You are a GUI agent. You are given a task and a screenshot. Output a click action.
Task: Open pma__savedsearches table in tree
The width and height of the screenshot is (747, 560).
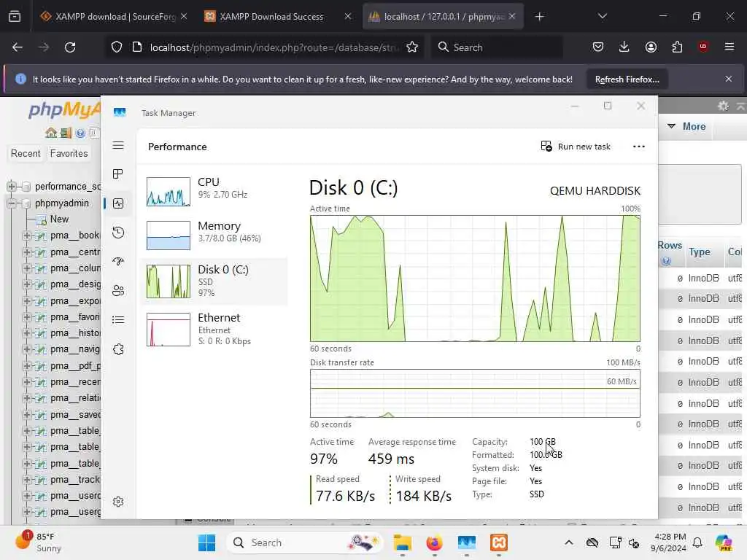[75, 415]
